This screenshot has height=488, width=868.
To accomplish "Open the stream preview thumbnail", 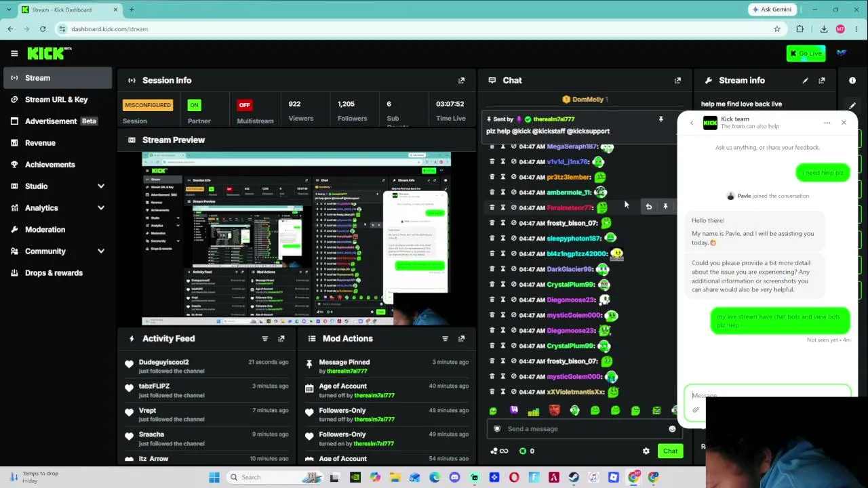I will tap(296, 239).
